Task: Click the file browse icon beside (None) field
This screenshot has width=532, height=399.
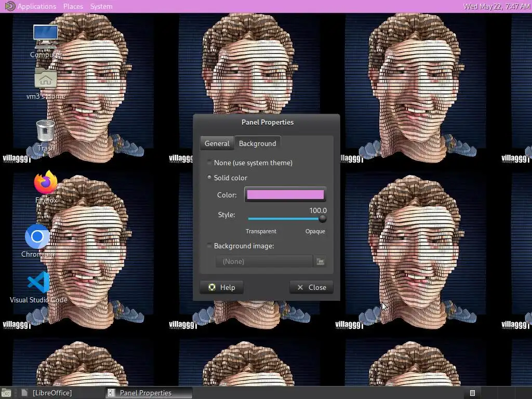Action: (320, 261)
